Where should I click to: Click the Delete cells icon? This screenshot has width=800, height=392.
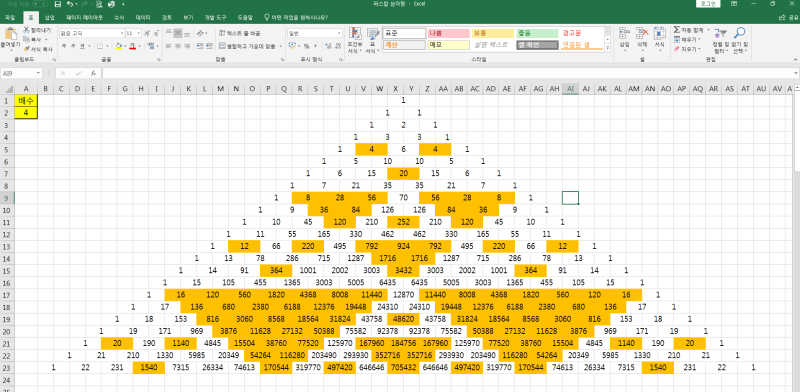click(642, 34)
